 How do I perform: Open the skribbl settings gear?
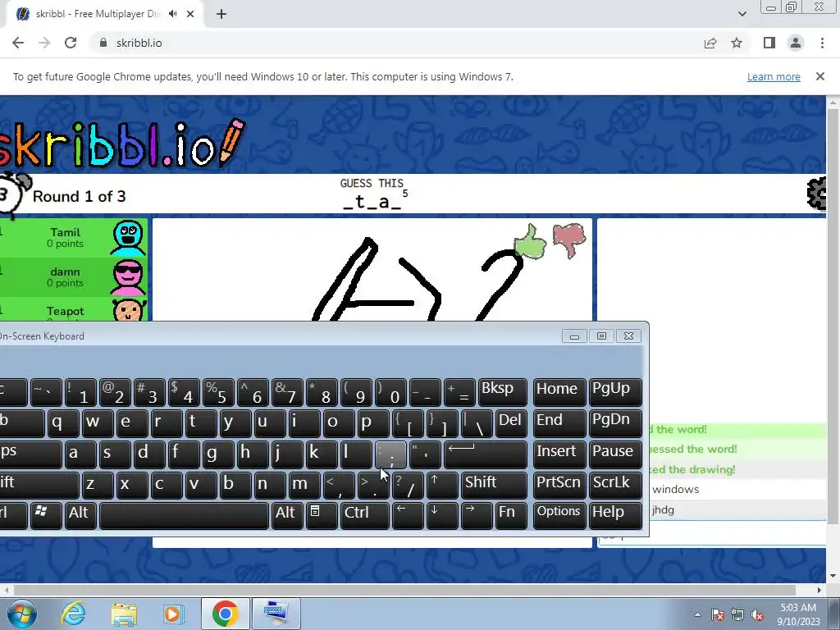click(817, 194)
